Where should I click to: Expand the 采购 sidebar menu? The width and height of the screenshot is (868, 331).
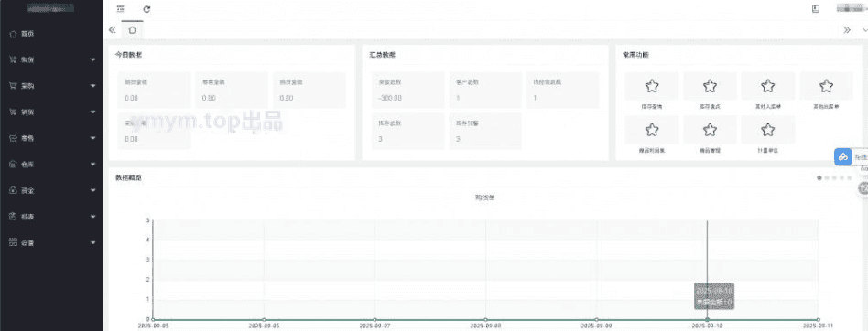(51, 86)
